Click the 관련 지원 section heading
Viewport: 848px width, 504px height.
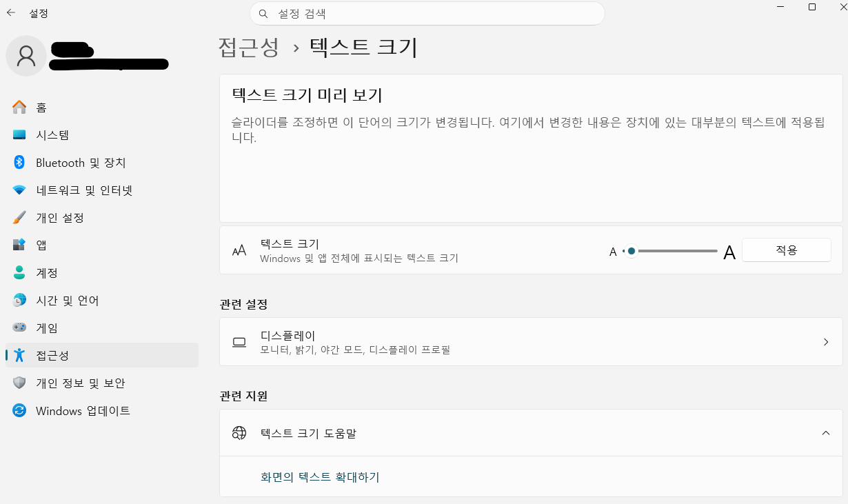click(x=243, y=396)
